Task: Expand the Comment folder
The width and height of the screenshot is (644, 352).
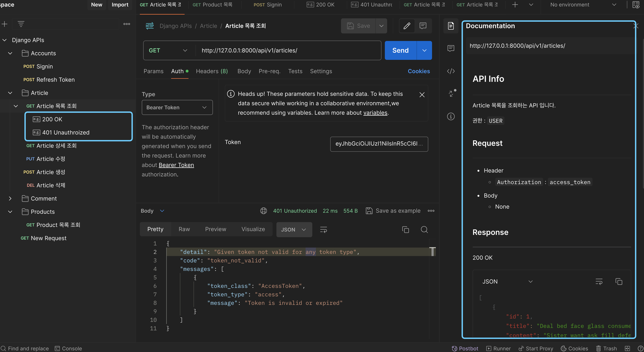Action: 10,199
